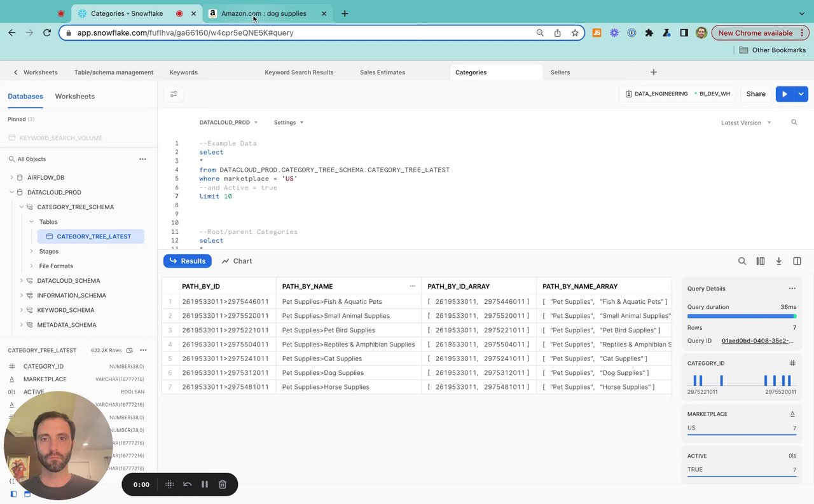Expand the INFORMATION_SCHEMA schema
Image resolution: width=814 pixels, height=504 pixels.
22,296
